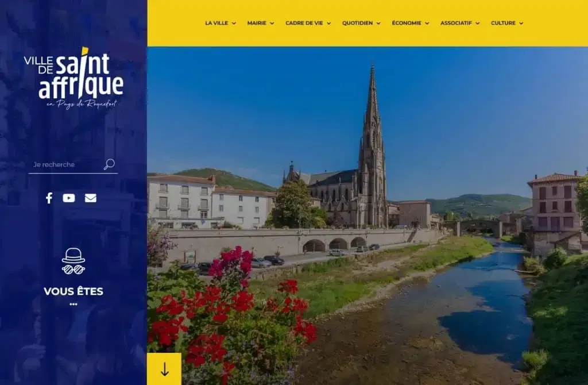
Task: Open the Facebook page icon
Action: pyautogui.click(x=49, y=199)
